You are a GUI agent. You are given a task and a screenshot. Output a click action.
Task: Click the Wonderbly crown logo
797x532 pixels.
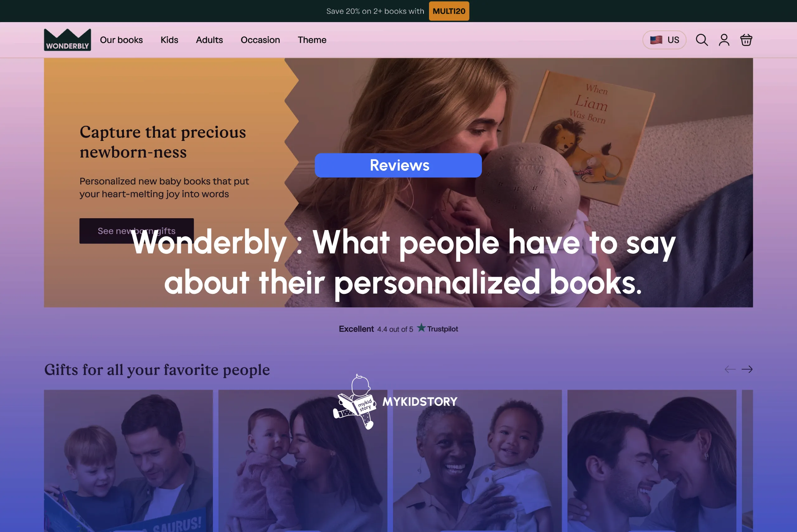point(68,40)
